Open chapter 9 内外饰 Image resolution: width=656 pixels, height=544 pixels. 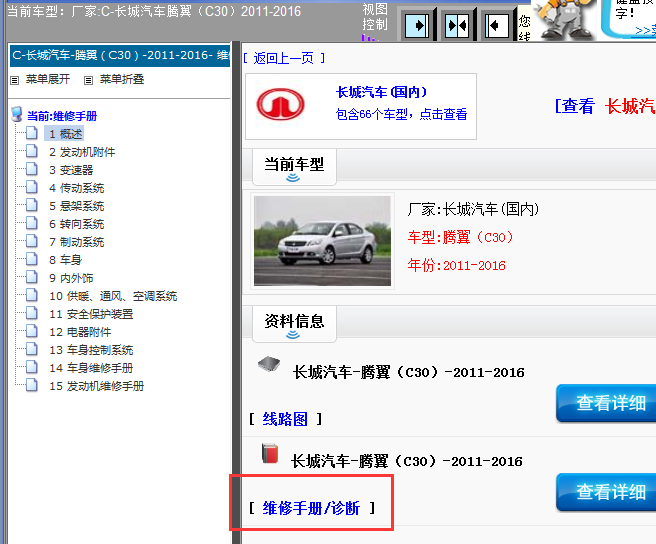click(71, 278)
